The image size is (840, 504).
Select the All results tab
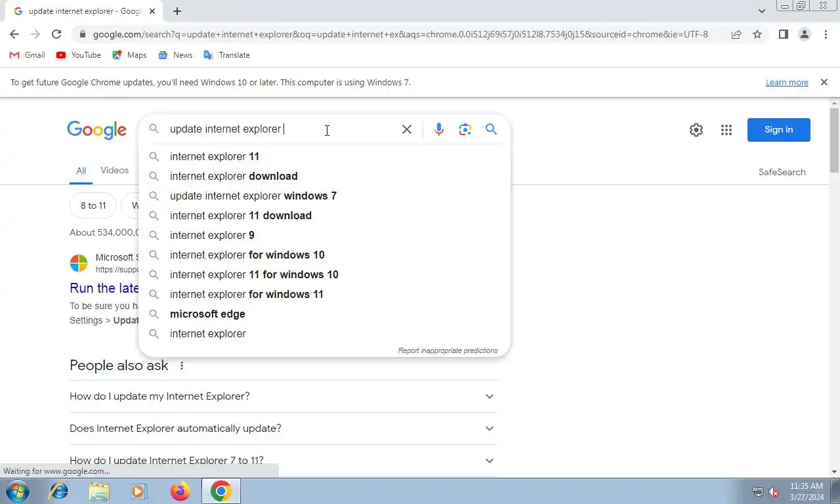(81, 171)
